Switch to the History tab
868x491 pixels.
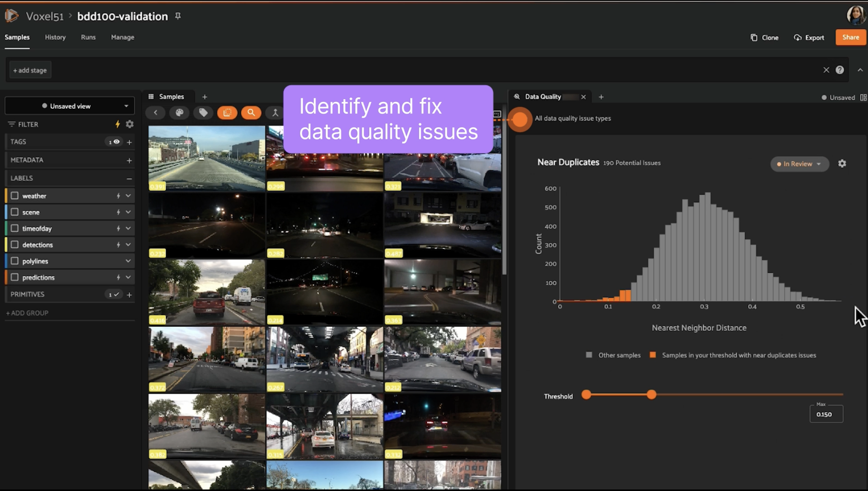tap(55, 37)
